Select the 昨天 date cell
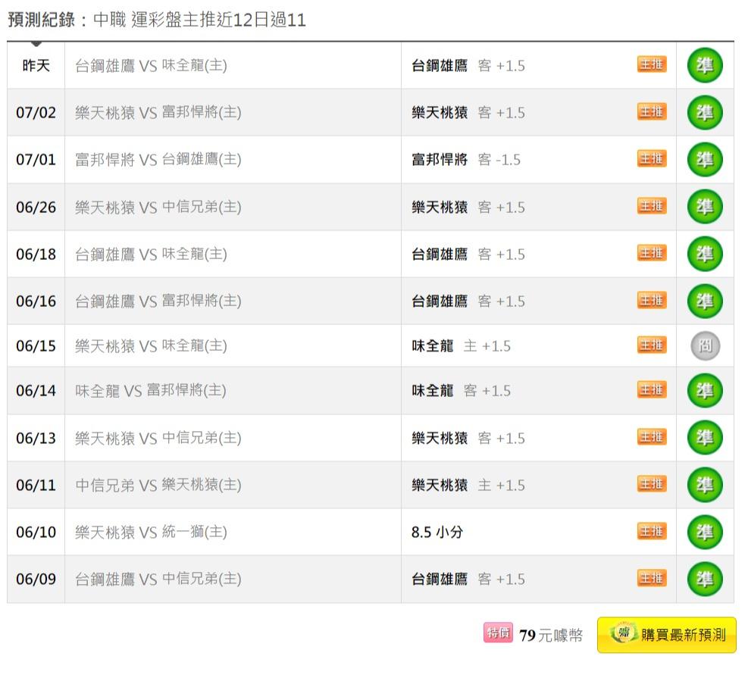Viewport: 748px width, 700px height. 36,65
